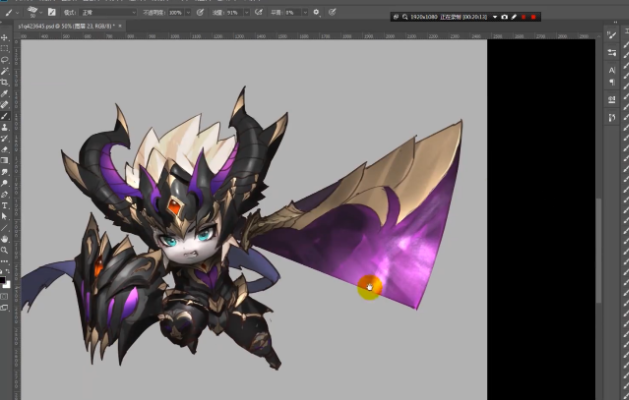
Task: Click the vertical canvas scrollbar
Action: pyautogui.click(x=598, y=250)
